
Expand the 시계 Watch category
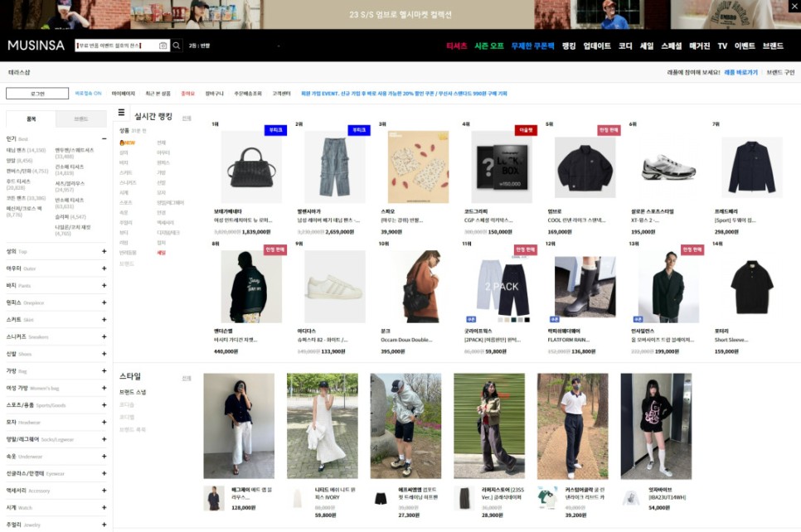[104, 507]
